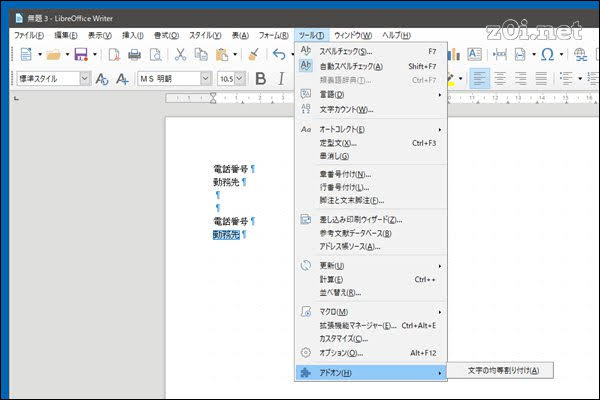This screenshot has height=400, width=600.
Task: Select 差し込み印刷ウィザード menu entry
Action: 370,220
